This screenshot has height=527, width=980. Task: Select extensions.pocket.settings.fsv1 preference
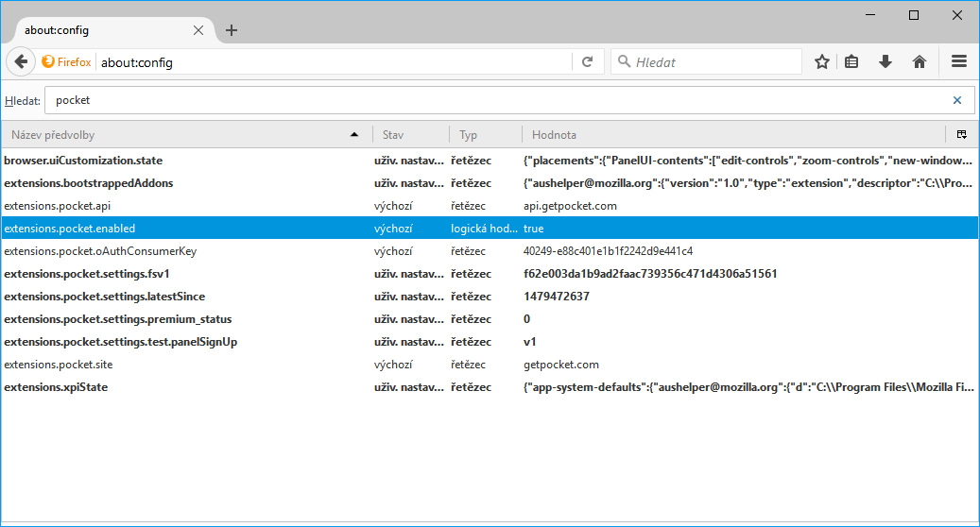490,274
